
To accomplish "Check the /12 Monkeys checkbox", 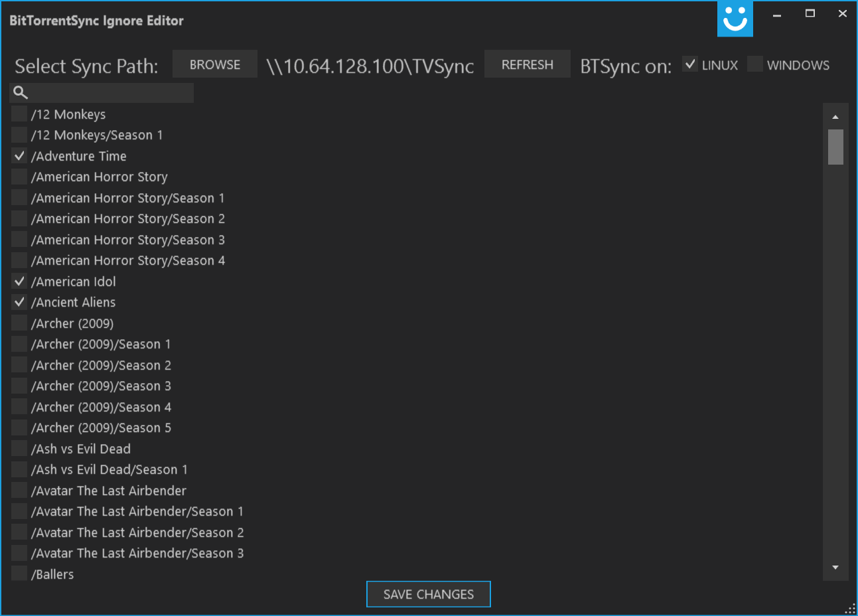I will tap(19, 114).
